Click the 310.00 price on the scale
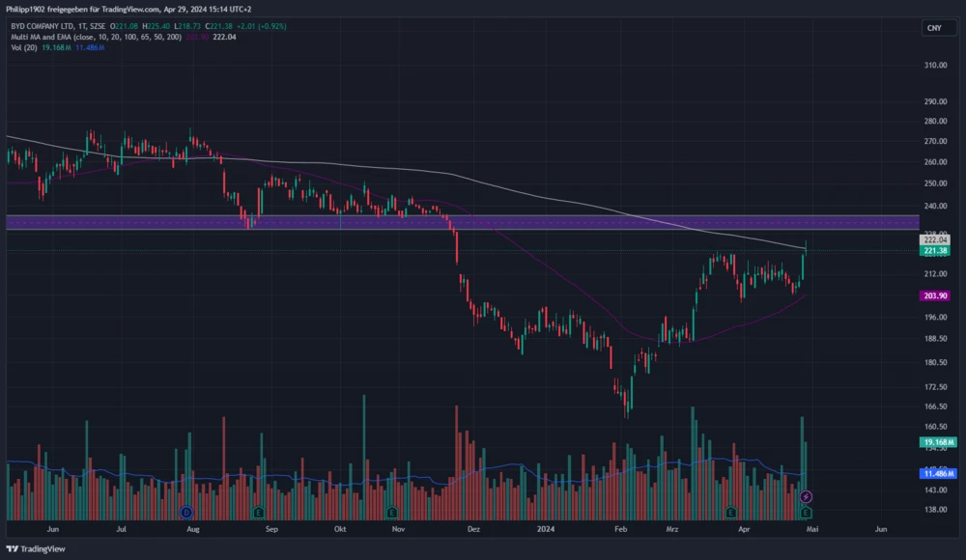Screen dimensions: 966x560 [934, 66]
